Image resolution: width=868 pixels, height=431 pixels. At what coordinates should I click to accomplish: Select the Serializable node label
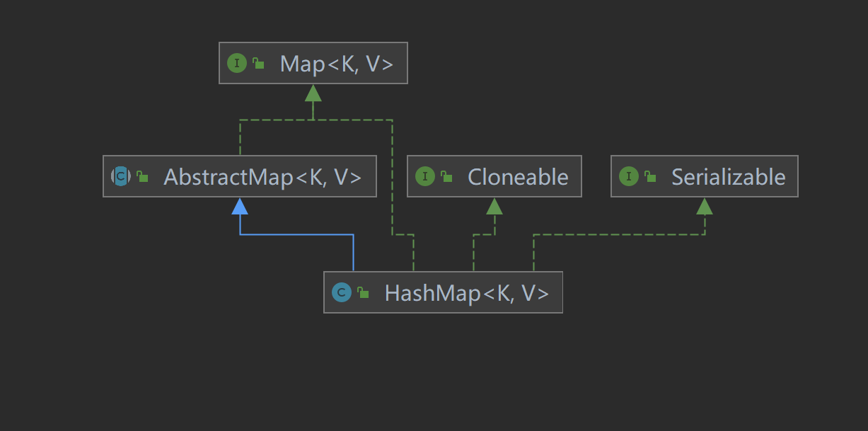click(729, 177)
